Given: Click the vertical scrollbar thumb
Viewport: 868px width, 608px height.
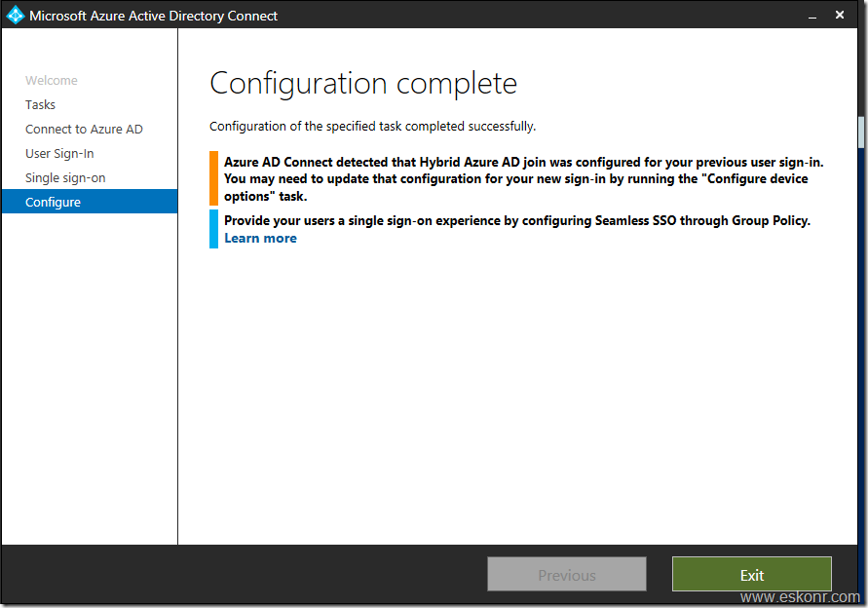Looking at the screenshot, I should coord(861,133).
